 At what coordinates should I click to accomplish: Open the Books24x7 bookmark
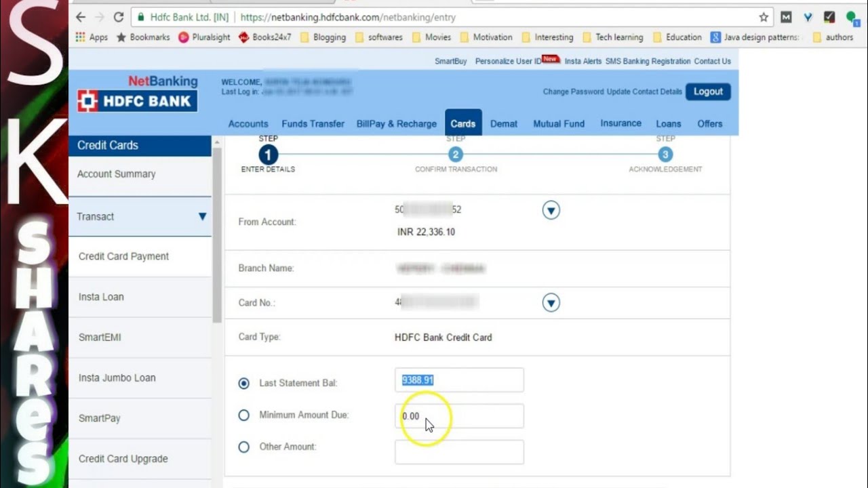(x=264, y=37)
